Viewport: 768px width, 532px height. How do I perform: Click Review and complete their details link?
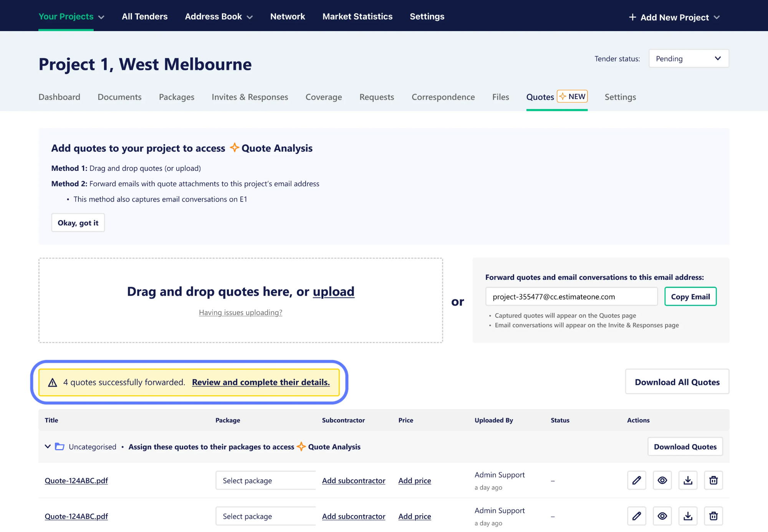coord(261,382)
